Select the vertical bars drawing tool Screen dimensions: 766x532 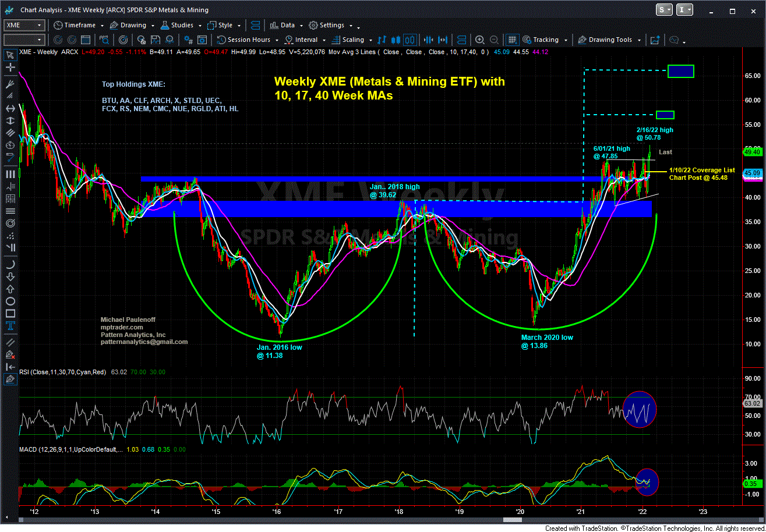pos(10,174)
